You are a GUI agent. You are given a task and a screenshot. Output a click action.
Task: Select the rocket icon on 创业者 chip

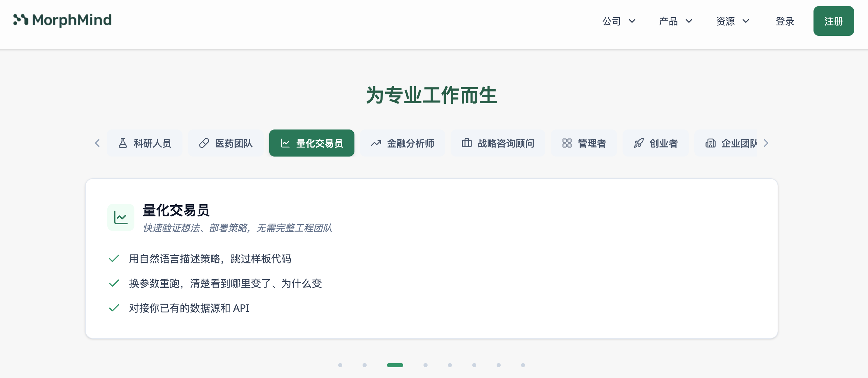coord(639,143)
